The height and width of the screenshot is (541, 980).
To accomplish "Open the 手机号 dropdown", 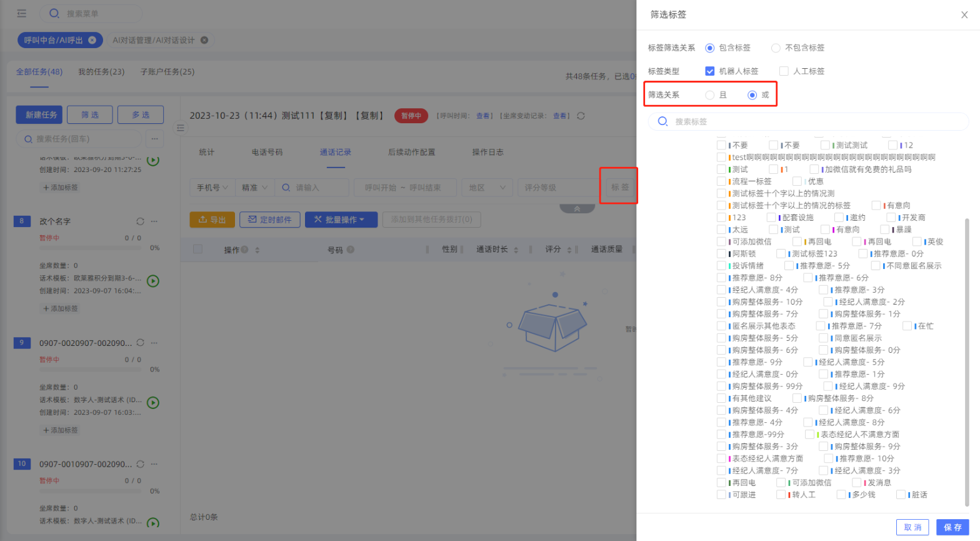I will (212, 188).
